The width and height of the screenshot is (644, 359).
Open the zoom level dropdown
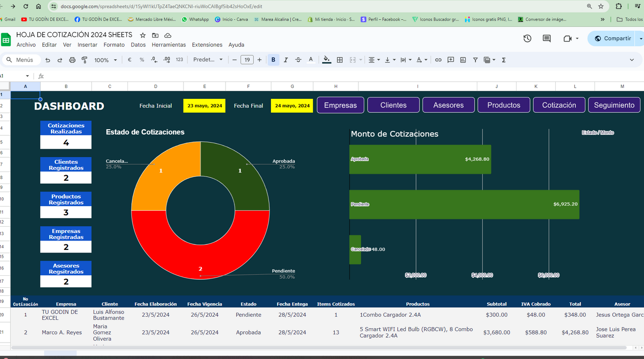pos(106,60)
